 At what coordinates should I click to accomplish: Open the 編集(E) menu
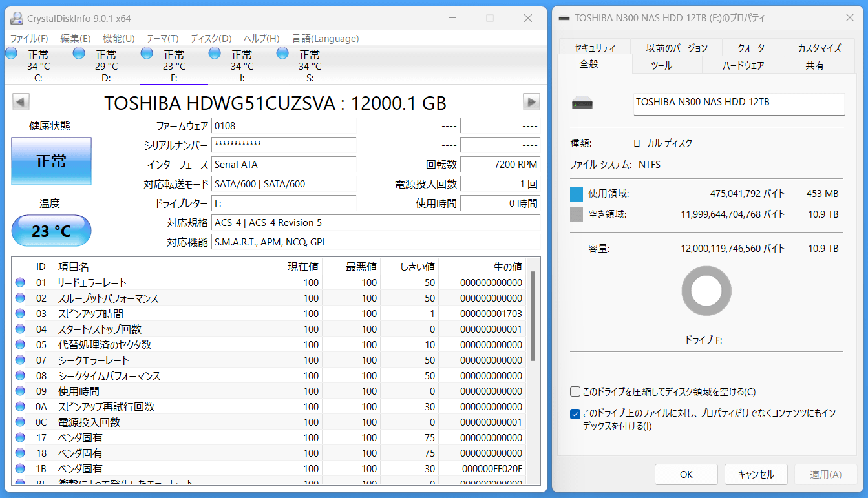tap(76, 39)
